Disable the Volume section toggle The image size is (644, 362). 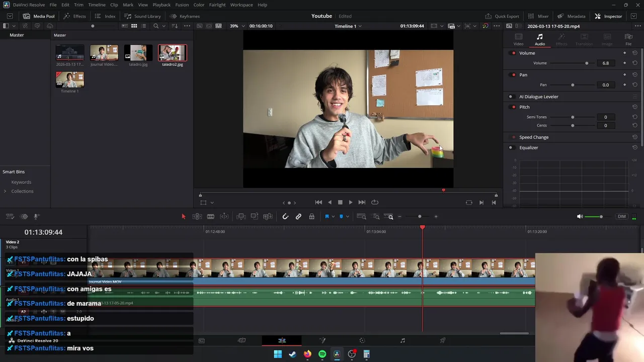[513, 53]
